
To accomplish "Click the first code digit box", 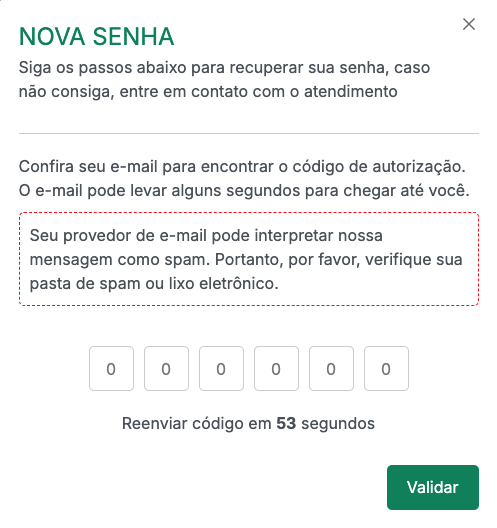I will 111,368.
